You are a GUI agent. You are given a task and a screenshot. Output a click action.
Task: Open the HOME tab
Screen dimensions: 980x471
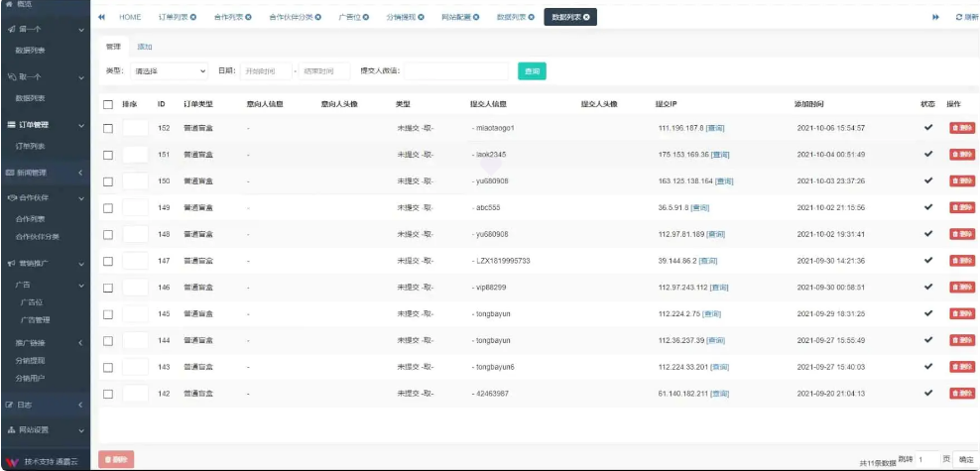click(x=129, y=18)
